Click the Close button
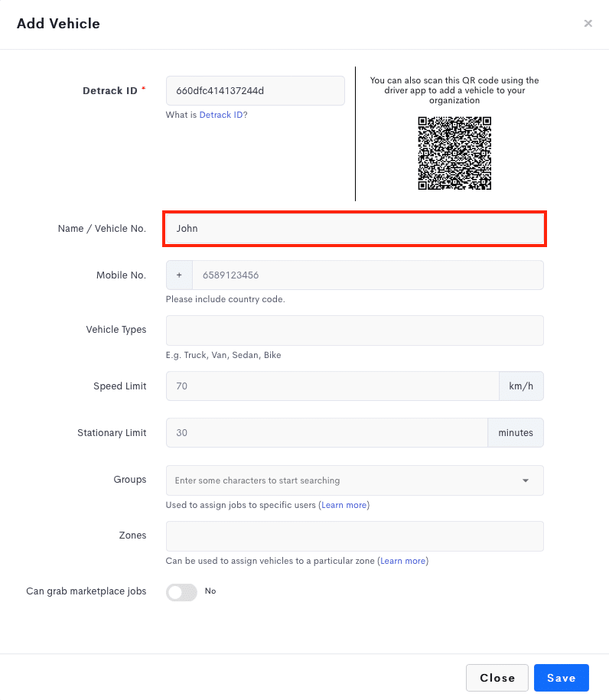 pyautogui.click(x=497, y=678)
